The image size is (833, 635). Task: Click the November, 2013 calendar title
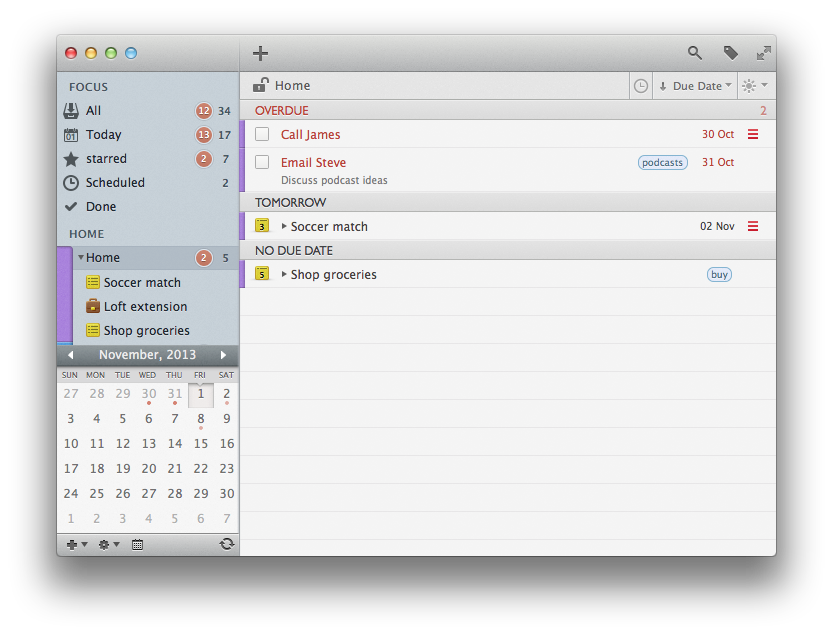coord(147,354)
